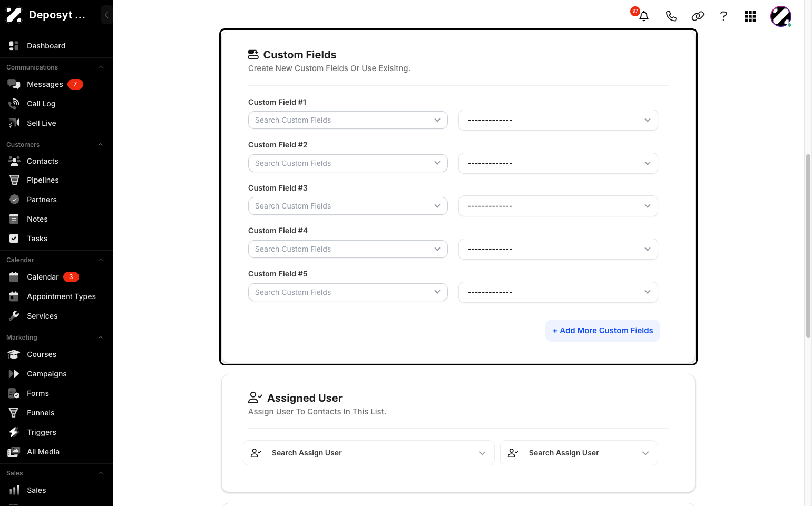Viewport: 812px width, 506px height.
Task: Click the Services wrench icon
Action: tap(14, 316)
